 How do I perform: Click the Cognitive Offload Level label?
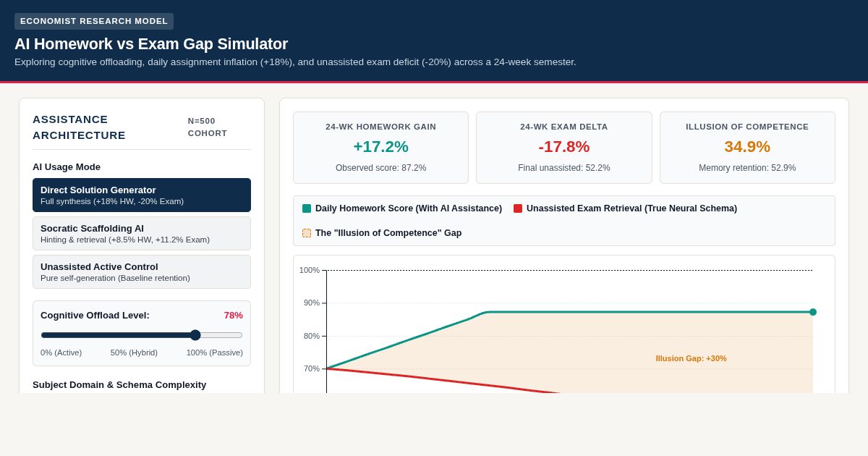pyautogui.click(x=95, y=316)
